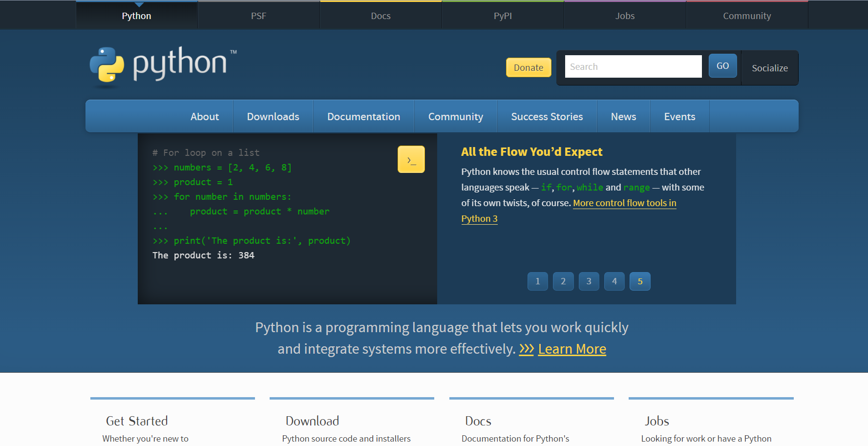Viewport: 868px width, 446px height.
Task: Switch to the PyPI tab
Action: [x=502, y=15]
